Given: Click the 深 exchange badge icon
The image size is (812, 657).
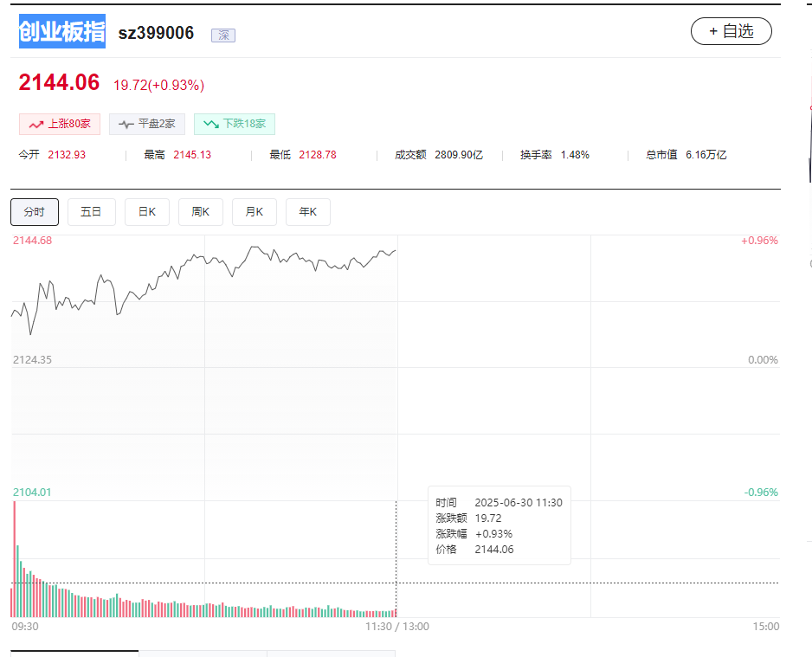Looking at the screenshot, I should point(223,35).
